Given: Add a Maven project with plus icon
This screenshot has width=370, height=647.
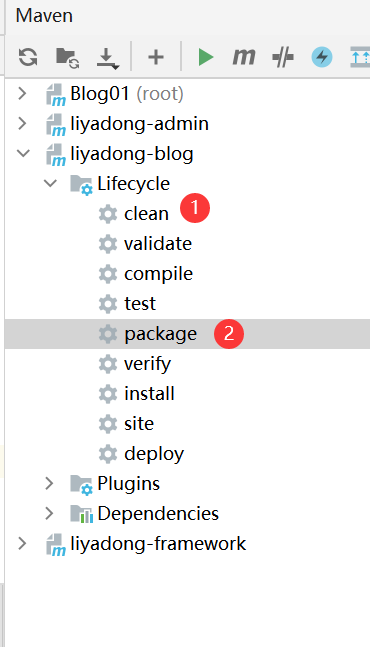Looking at the screenshot, I should pos(156,57).
